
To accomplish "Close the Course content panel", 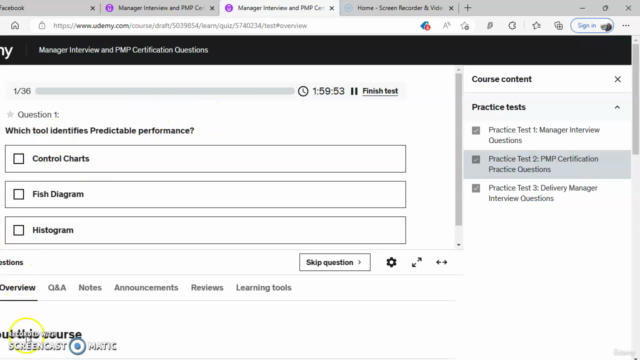I will [618, 79].
